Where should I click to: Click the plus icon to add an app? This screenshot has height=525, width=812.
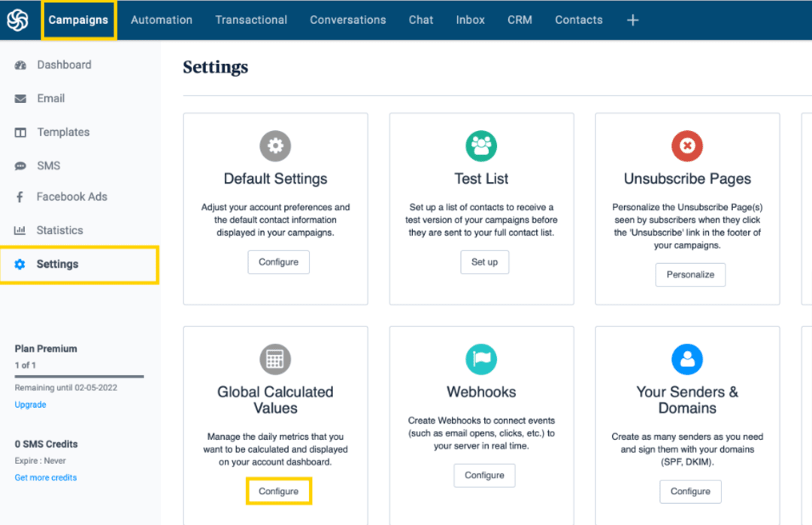point(632,20)
